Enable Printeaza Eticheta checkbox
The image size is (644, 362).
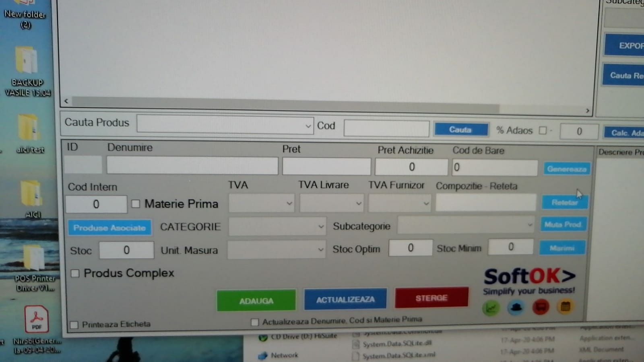(x=74, y=325)
